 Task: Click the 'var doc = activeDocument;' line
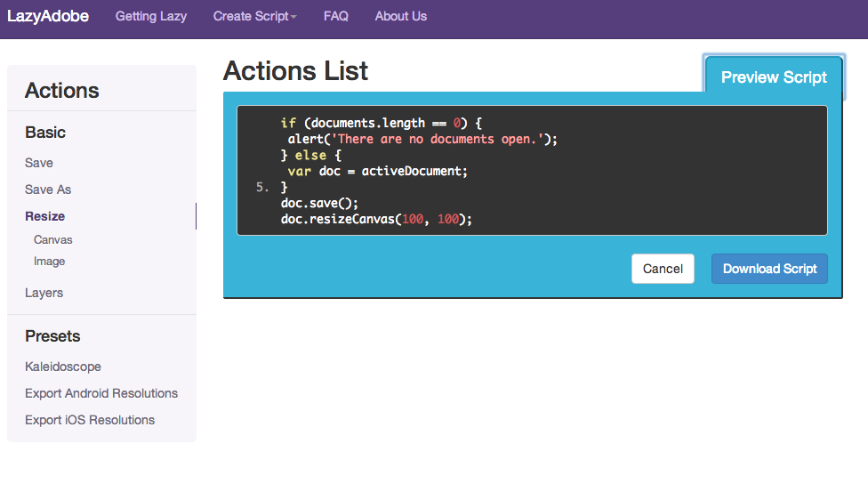click(x=378, y=171)
